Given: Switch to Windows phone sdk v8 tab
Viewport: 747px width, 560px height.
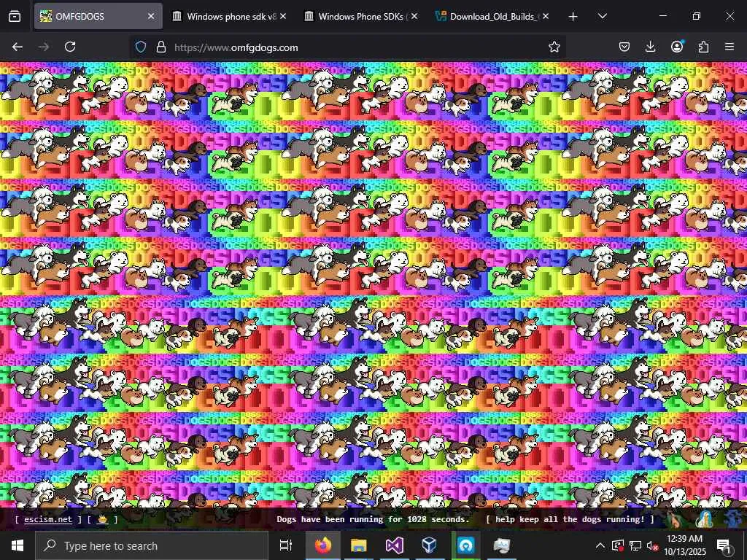Looking at the screenshot, I should (231, 17).
